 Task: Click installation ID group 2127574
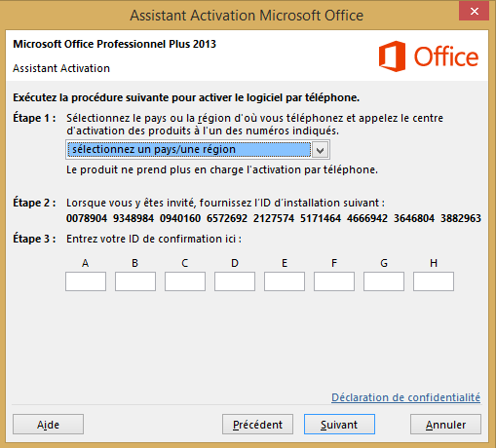pos(274,218)
